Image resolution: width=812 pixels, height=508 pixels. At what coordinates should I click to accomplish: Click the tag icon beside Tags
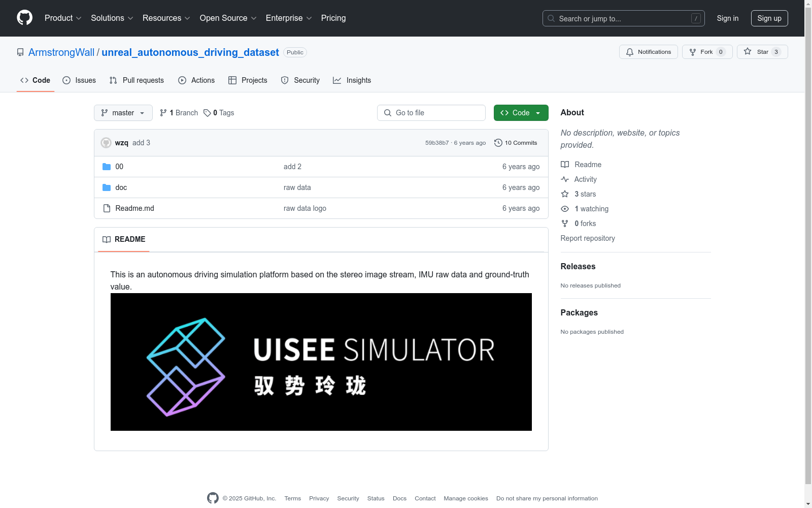pos(207,113)
